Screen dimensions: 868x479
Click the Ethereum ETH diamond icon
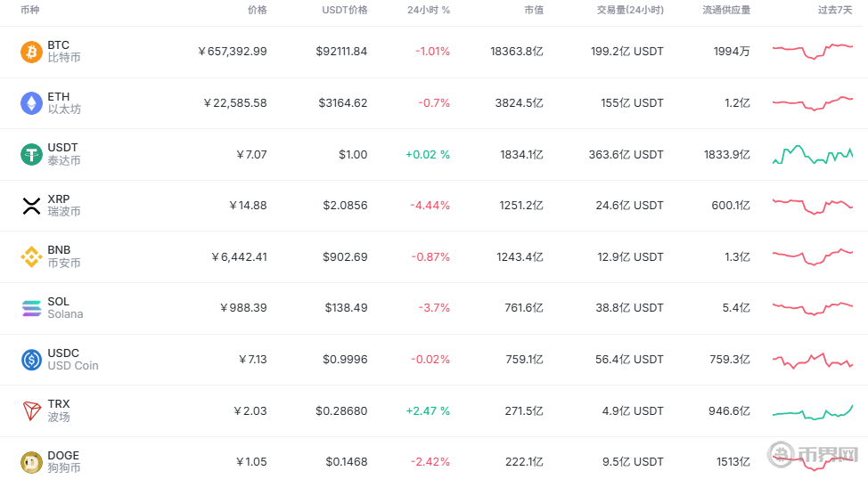pyautogui.click(x=31, y=103)
